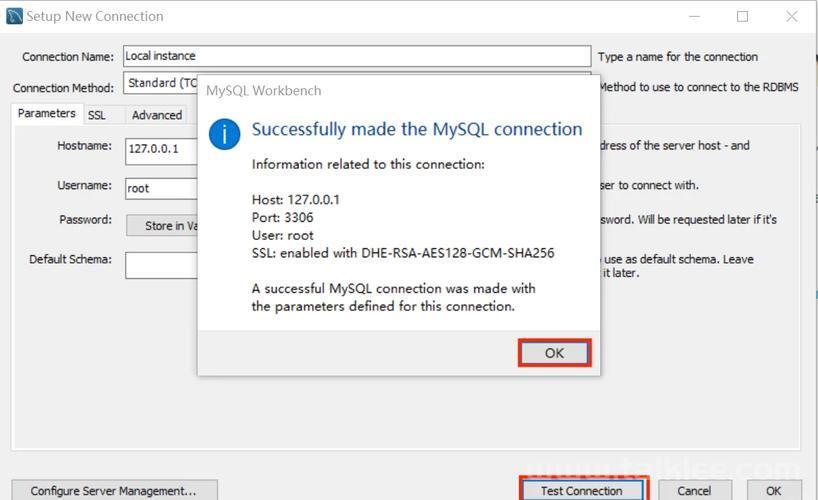The width and height of the screenshot is (818, 500).
Task: Click the 'Default Schema:' label
Action: click(70, 259)
